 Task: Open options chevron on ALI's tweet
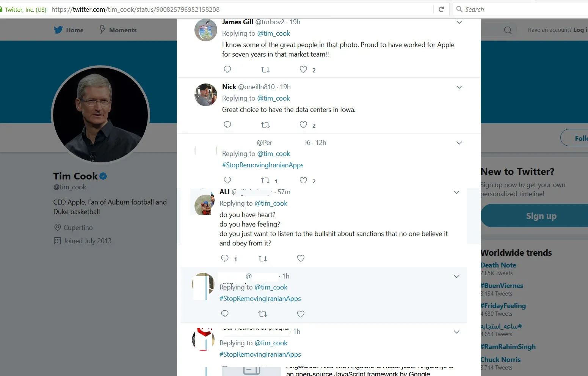pos(456,192)
